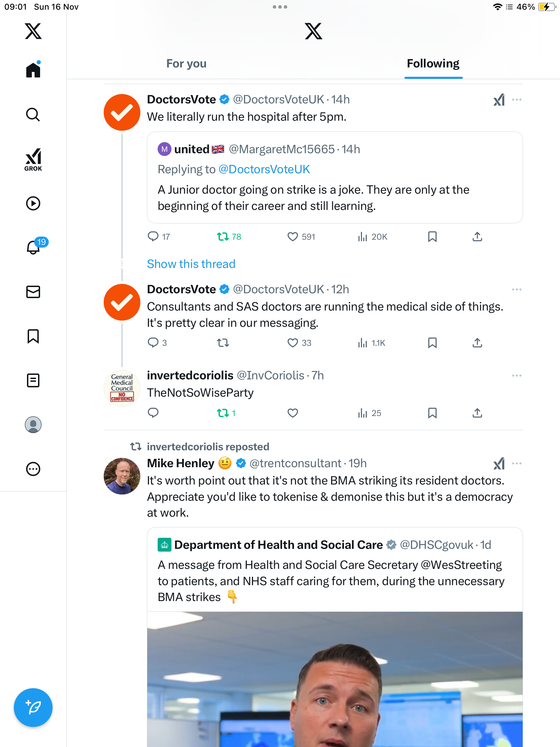Viewport: 560px width, 747px height.
Task: Open the sidebar More menu
Action: coord(33,469)
